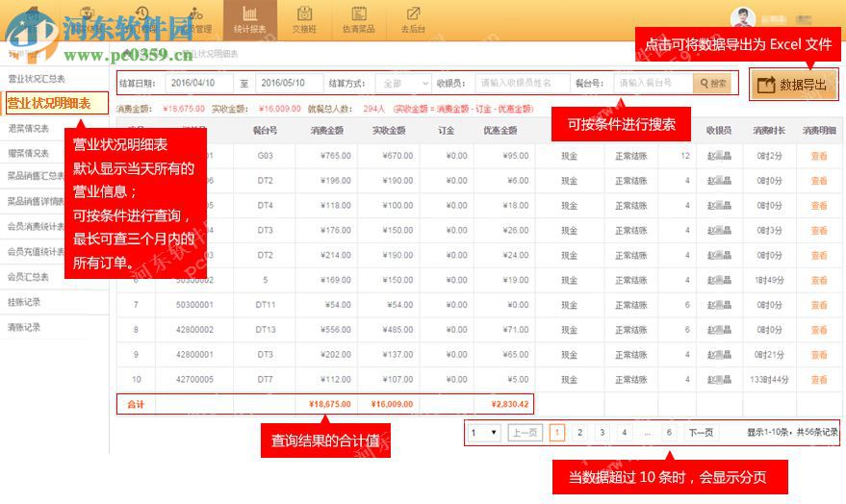Focus the 收银员 cashier name input
The image size is (846, 504).
(x=523, y=83)
